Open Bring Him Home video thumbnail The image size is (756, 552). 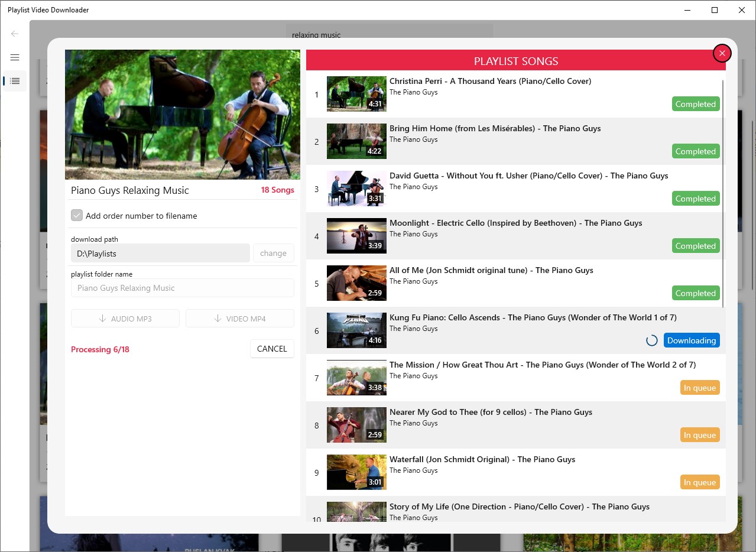pos(356,141)
